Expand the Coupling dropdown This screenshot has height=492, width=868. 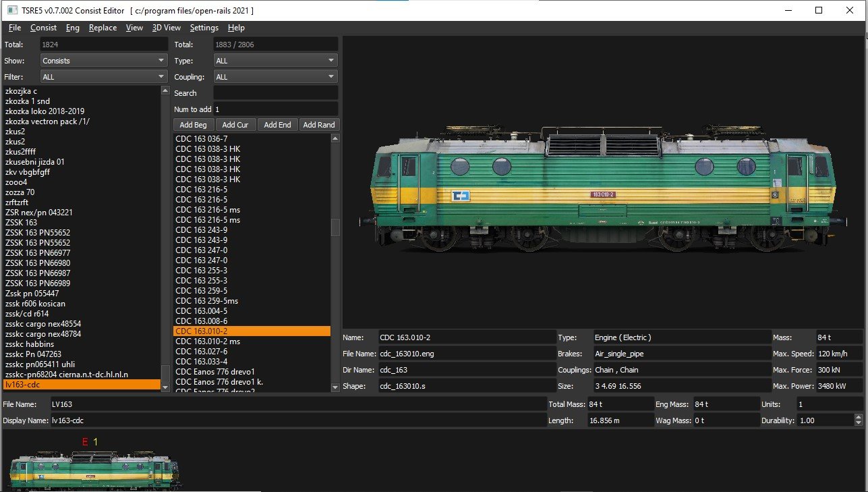pyautogui.click(x=275, y=77)
